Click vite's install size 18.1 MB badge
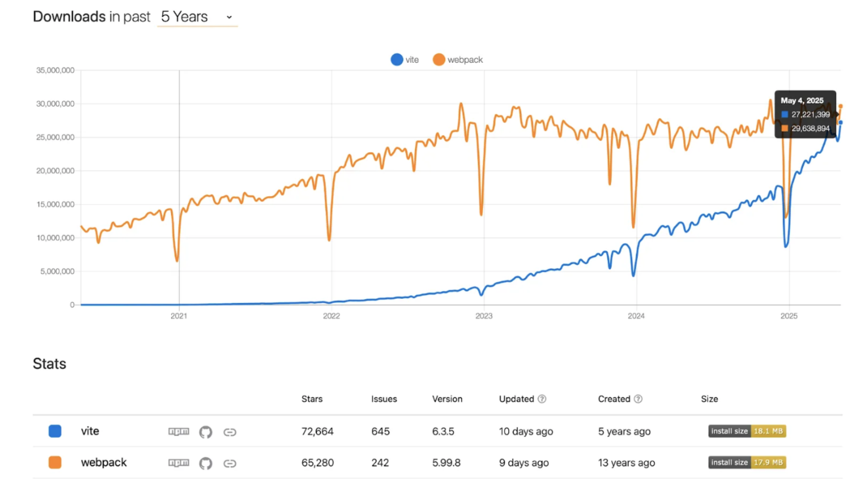868x481 pixels. 747,431
